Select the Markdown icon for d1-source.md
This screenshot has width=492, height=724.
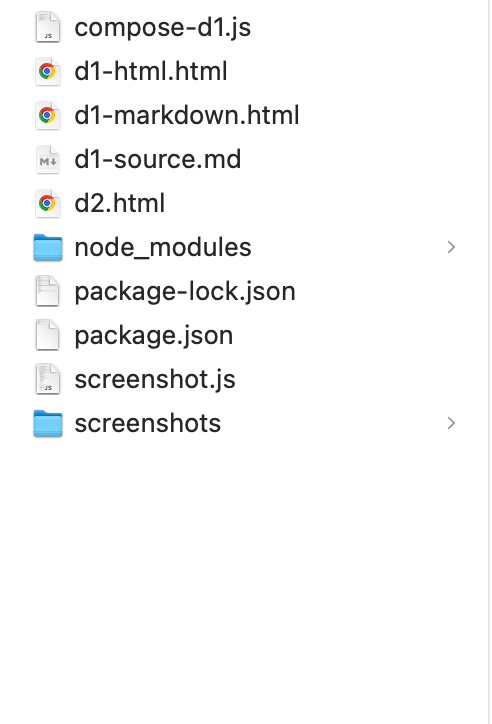[x=48, y=159]
